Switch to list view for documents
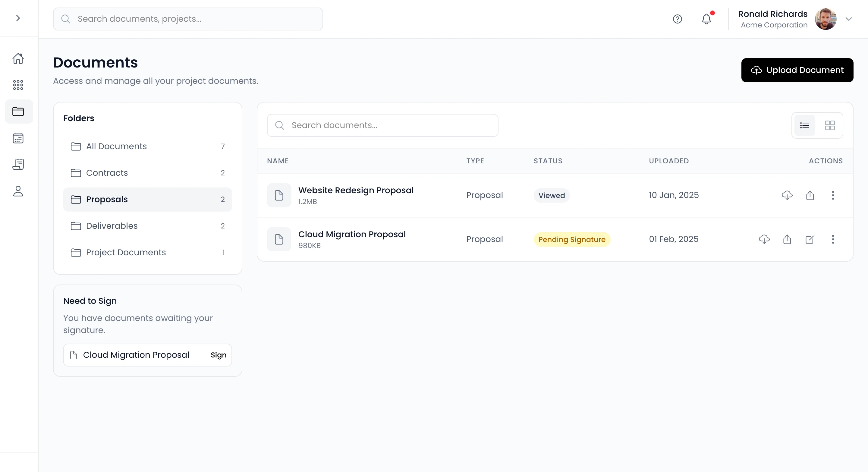Image resolution: width=868 pixels, height=472 pixels. 805,125
